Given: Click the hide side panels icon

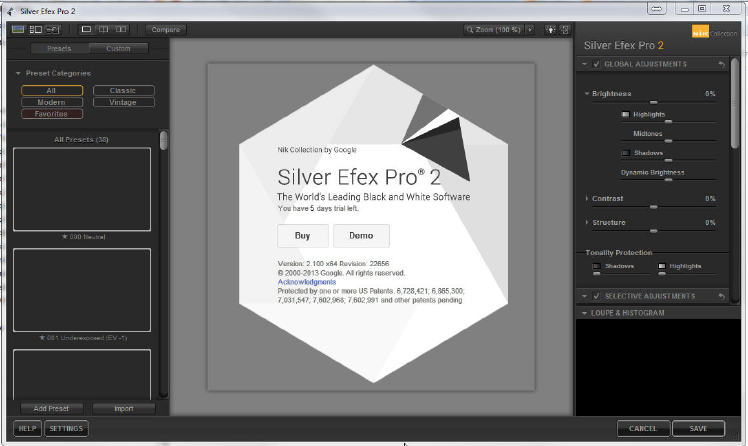Looking at the screenshot, I should [565, 30].
